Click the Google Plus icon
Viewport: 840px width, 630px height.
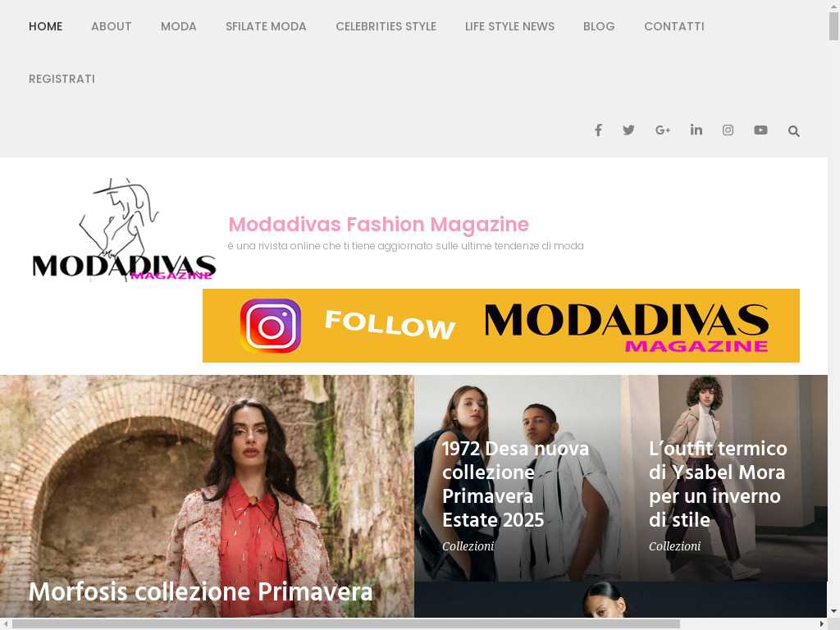[x=663, y=130]
